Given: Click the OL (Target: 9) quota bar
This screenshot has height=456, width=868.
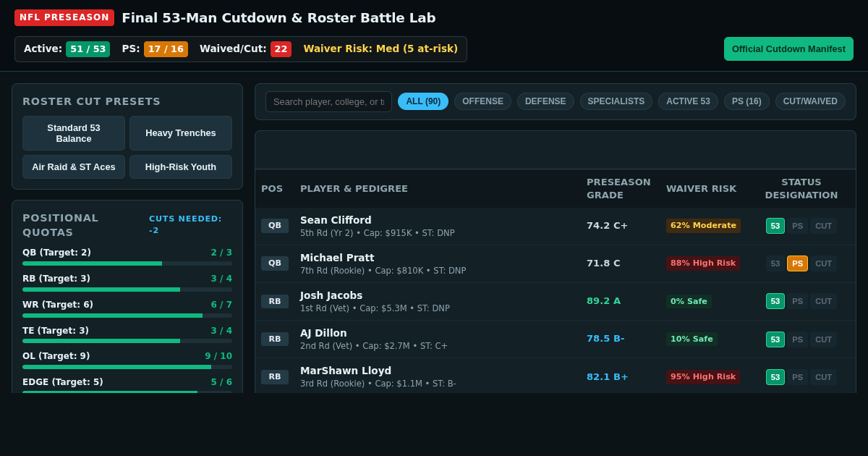Looking at the screenshot, I should (x=127, y=368).
